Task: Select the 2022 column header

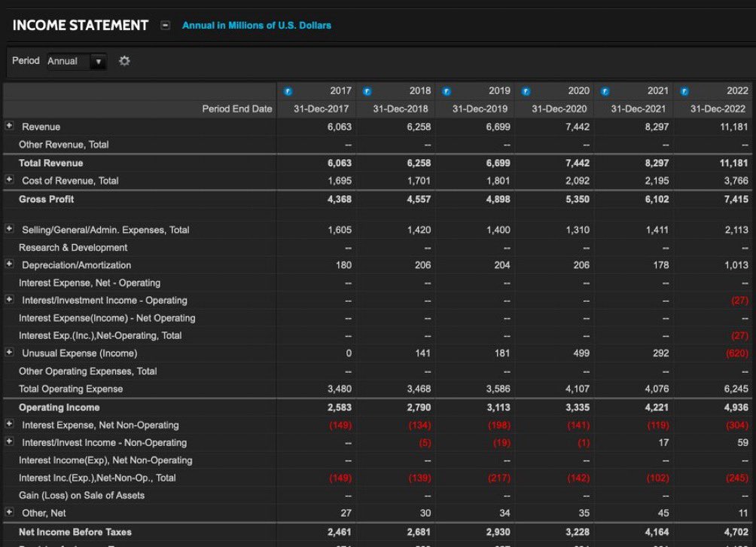Action: click(x=737, y=90)
